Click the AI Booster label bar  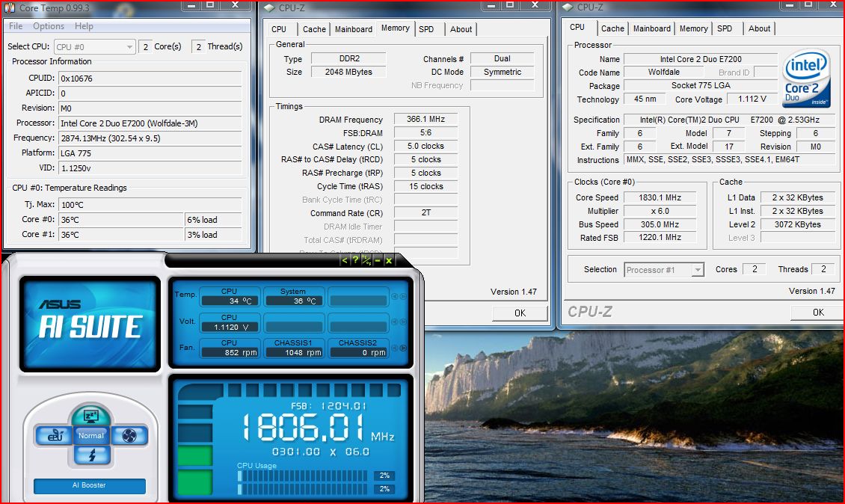click(90, 485)
